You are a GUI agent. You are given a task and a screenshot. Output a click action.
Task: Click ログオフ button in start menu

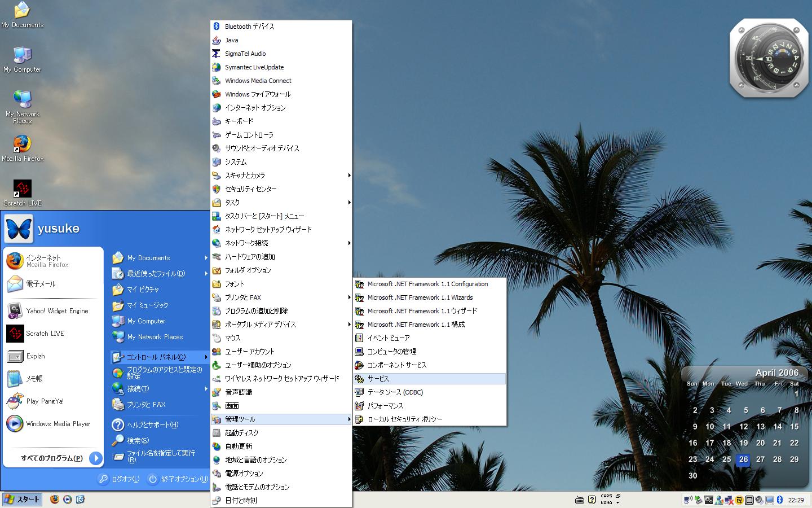pos(118,479)
